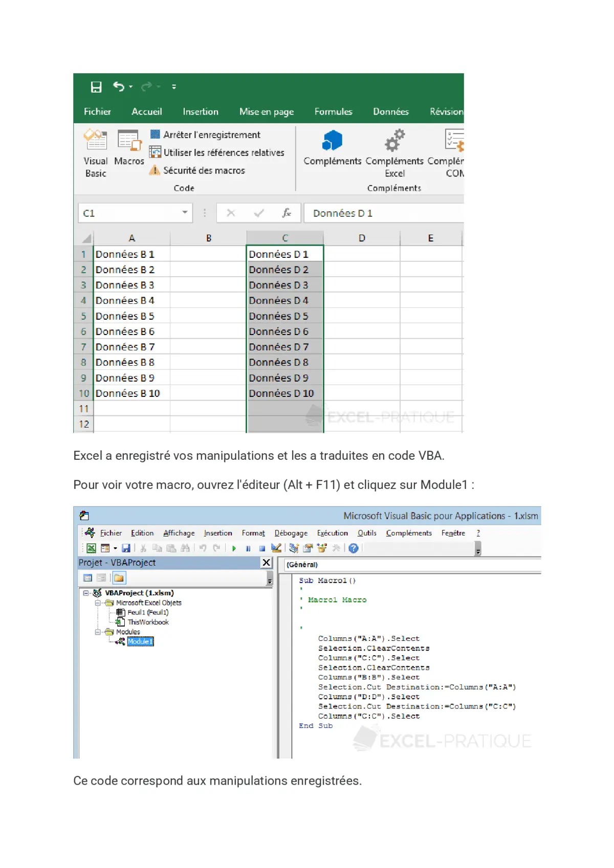Screen dimensions: 614x868
Task: Select column D header in the spreadsheet
Action: [362, 238]
